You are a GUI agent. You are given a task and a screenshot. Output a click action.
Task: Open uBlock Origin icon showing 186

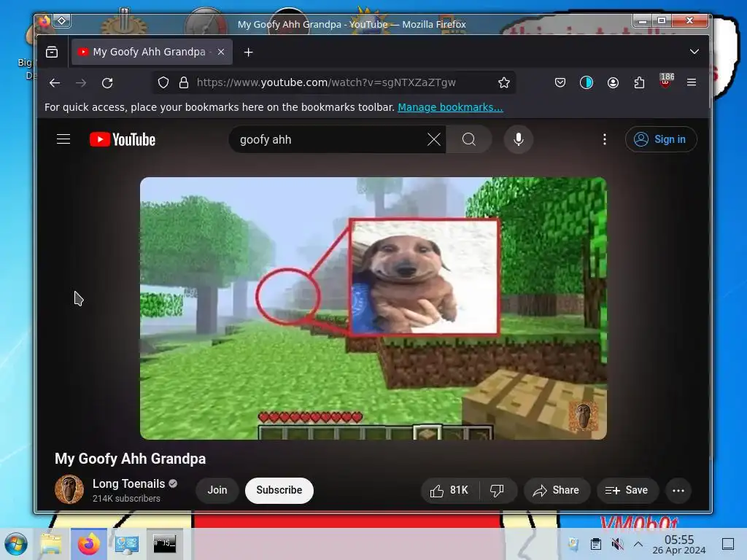pos(666,81)
